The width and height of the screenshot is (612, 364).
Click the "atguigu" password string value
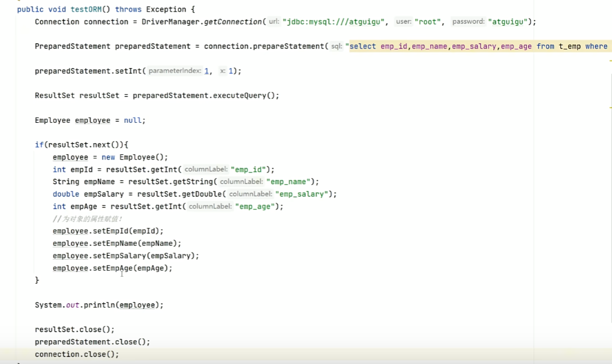coord(508,22)
